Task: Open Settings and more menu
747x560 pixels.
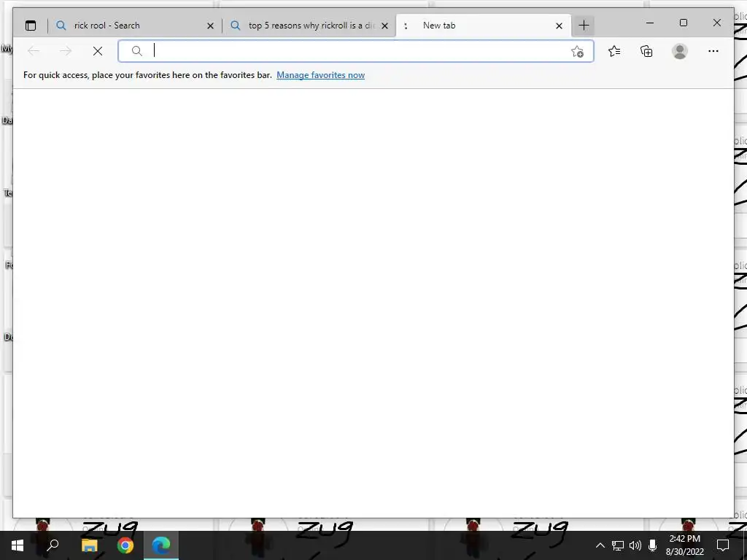Action: coord(713,51)
